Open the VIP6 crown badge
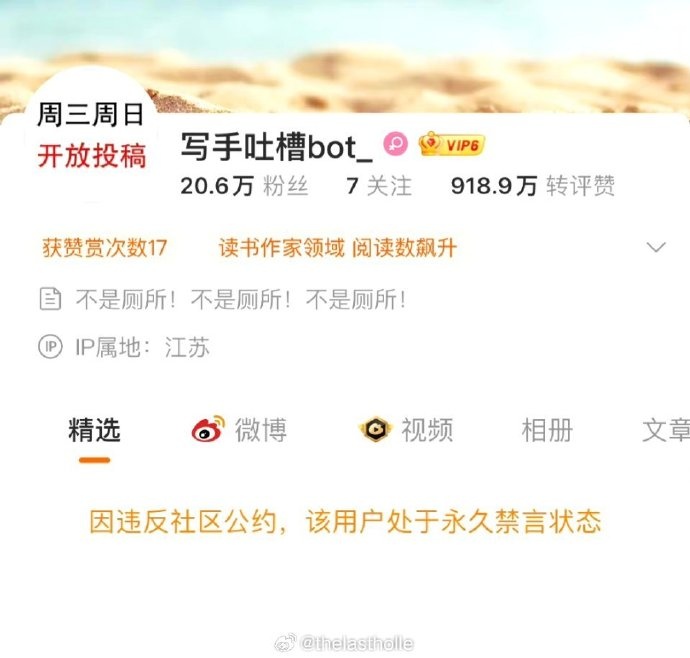The width and height of the screenshot is (690, 658). pyautogui.click(x=451, y=144)
